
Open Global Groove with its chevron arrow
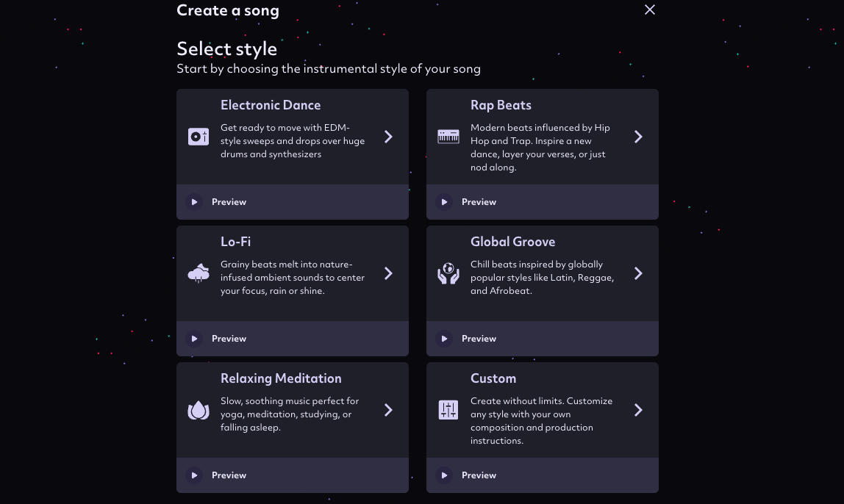click(638, 273)
